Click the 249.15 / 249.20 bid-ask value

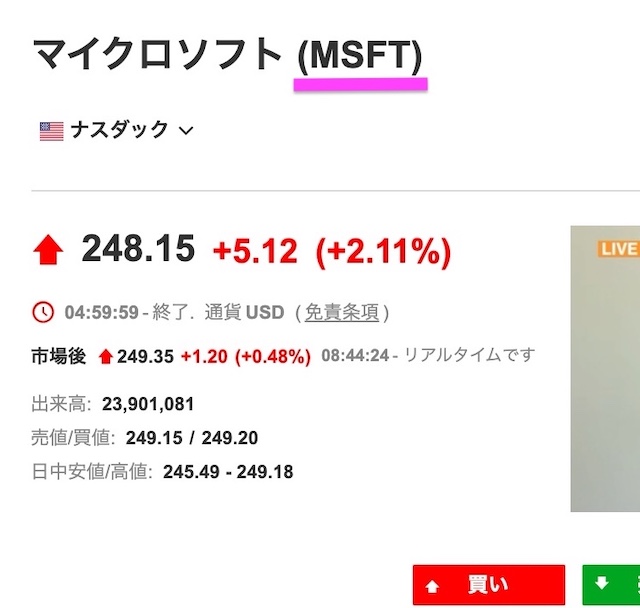pyautogui.click(x=192, y=437)
